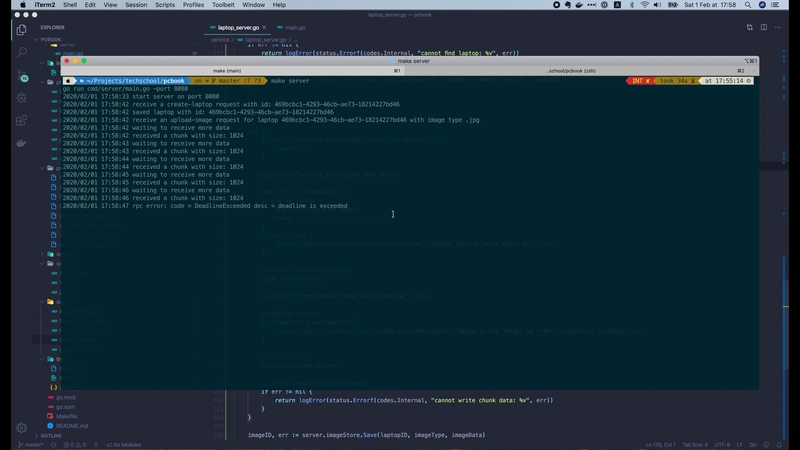Collapse the PCBOOK root folder in Explorer
The image size is (800, 450).
click(50, 39)
